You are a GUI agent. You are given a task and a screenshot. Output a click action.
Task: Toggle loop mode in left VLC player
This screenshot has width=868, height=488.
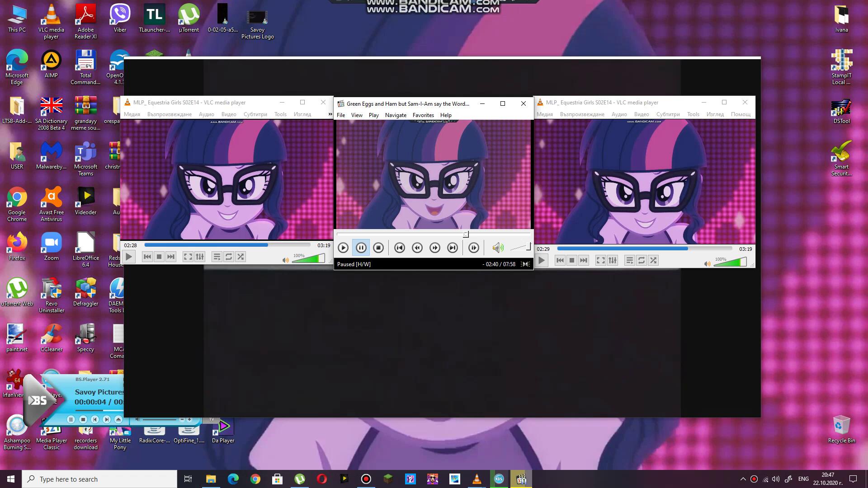tap(229, 257)
